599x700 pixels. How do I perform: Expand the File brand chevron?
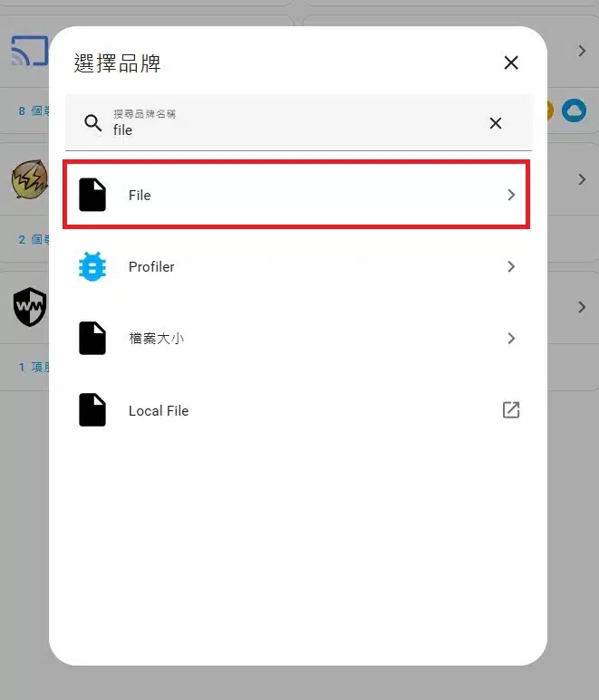(511, 195)
